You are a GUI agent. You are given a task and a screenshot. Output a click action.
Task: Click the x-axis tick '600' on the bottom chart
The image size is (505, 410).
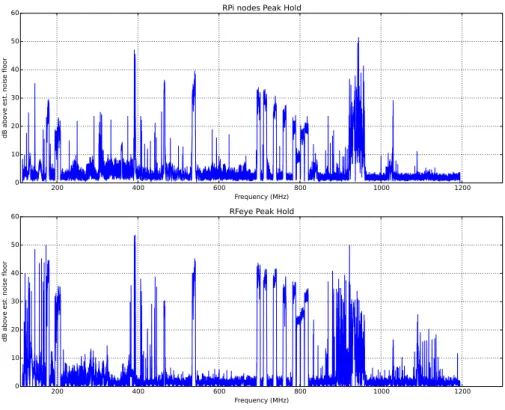click(x=219, y=391)
